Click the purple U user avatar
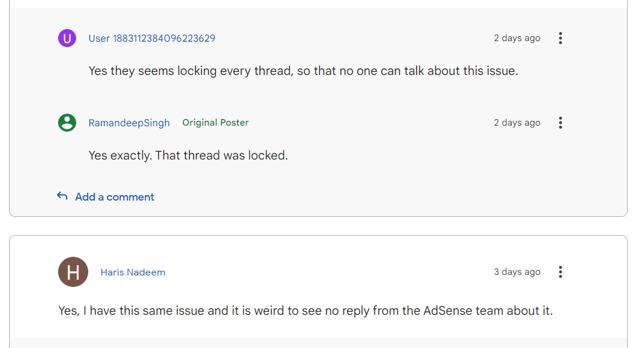The width and height of the screenshot is (644, 348). coord(67,38)
